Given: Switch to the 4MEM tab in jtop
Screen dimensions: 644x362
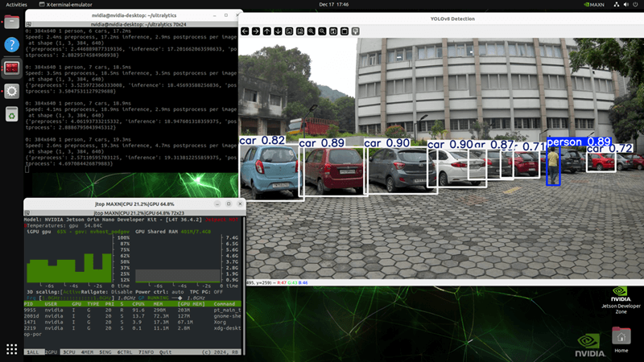Looking at the screenshot, I should point(88,352).
